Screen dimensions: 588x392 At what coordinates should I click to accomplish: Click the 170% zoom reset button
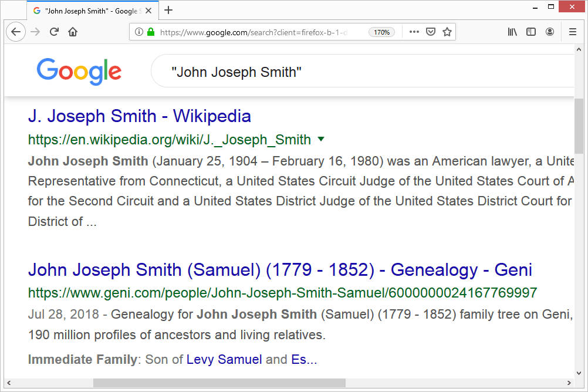pos(381,32)
